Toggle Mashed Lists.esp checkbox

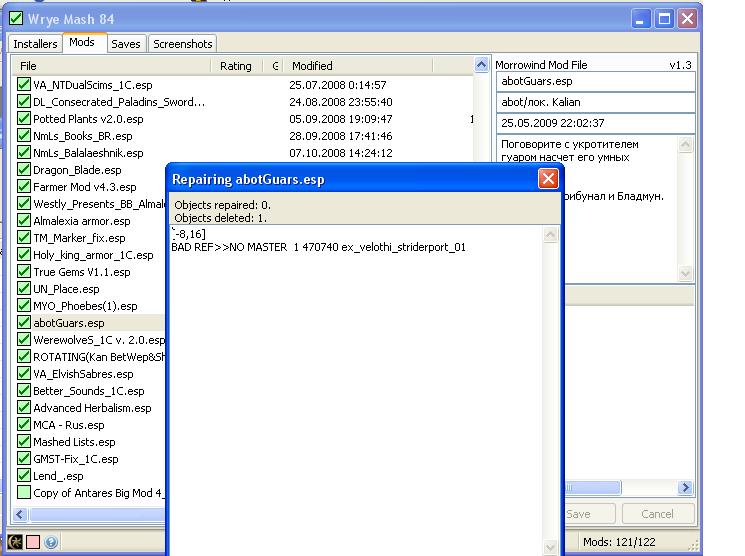click(24, 442)
